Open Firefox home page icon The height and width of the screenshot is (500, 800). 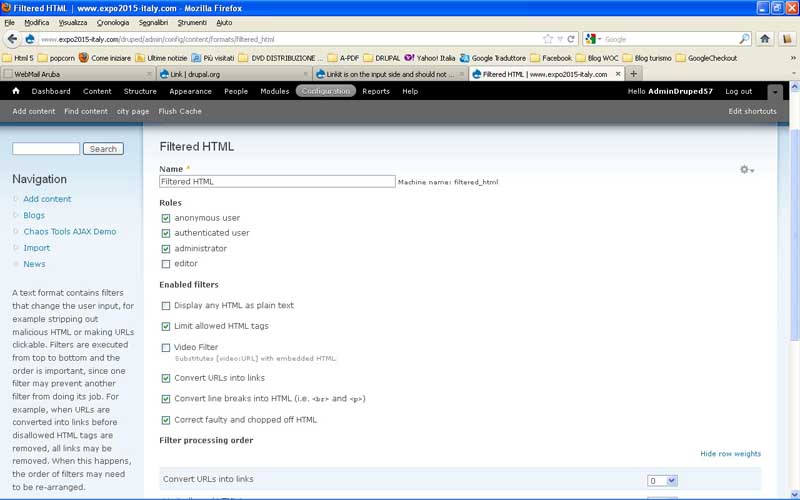(x=765, y=39)
